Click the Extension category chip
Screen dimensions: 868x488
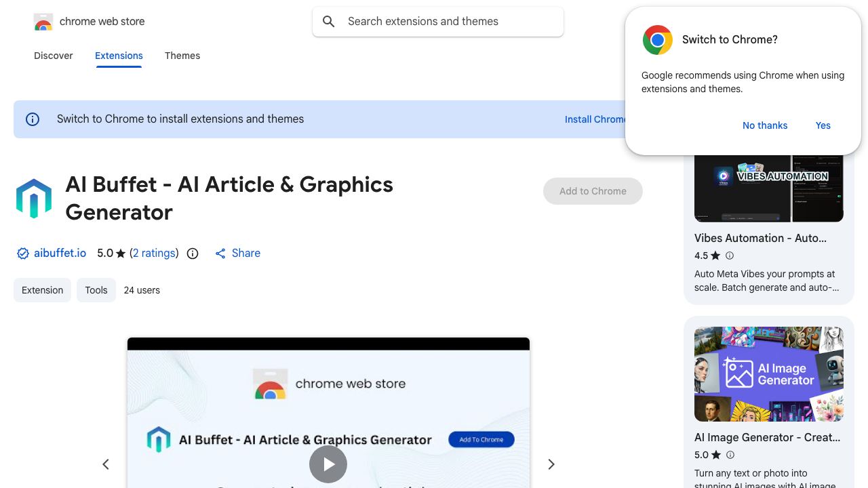click(42, 290)
